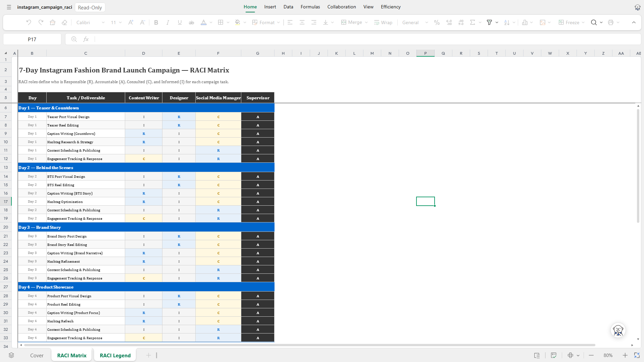Screen dimensions: 644x362
Task: Increase font size with the A+ icon
Action: (x=131, y=22)
